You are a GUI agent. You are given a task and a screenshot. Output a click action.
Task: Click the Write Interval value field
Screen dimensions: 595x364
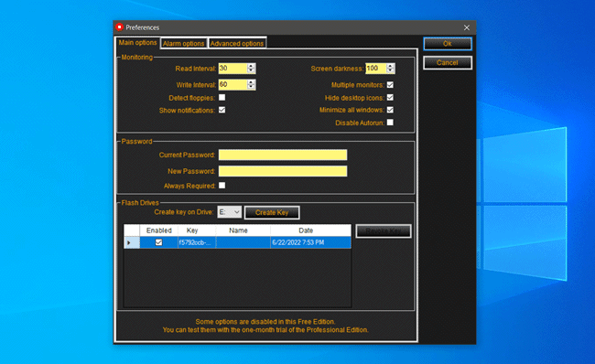(x=233, y=84)
